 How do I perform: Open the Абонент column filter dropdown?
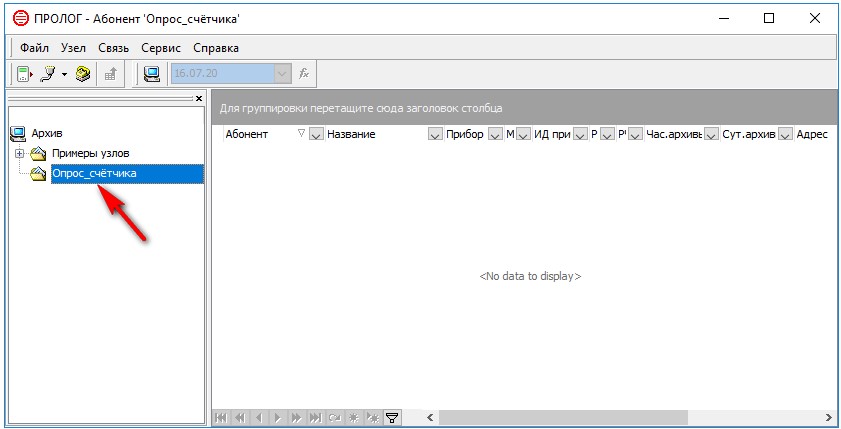316,134
